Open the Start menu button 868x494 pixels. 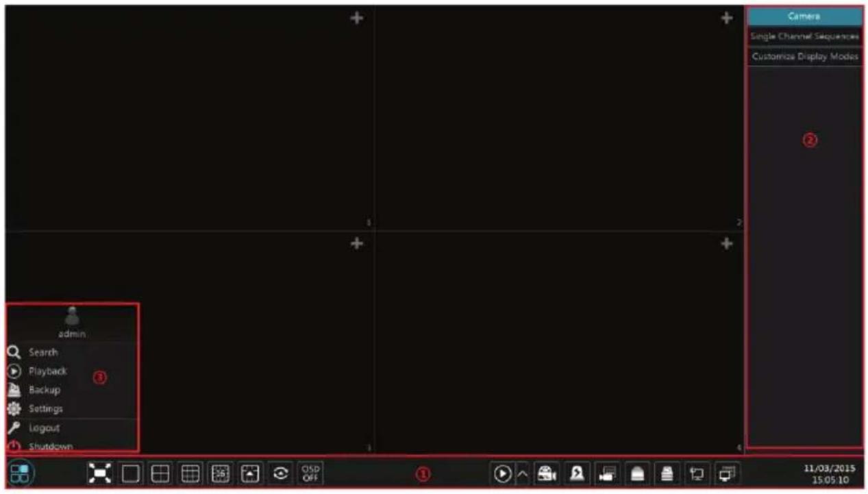pyautogui.click(x=20, y=473)
